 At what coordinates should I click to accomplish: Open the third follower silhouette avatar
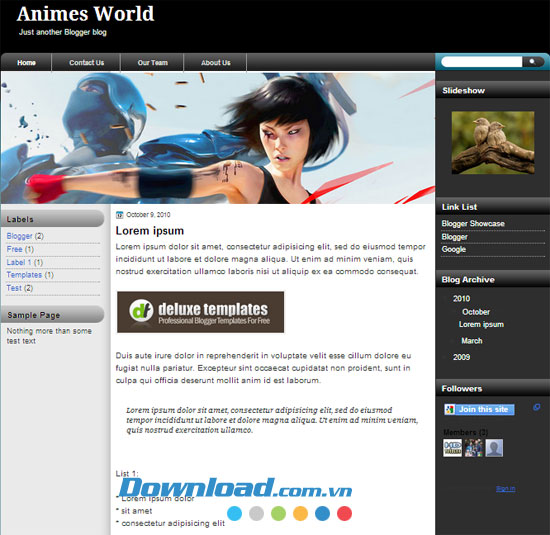494,448
